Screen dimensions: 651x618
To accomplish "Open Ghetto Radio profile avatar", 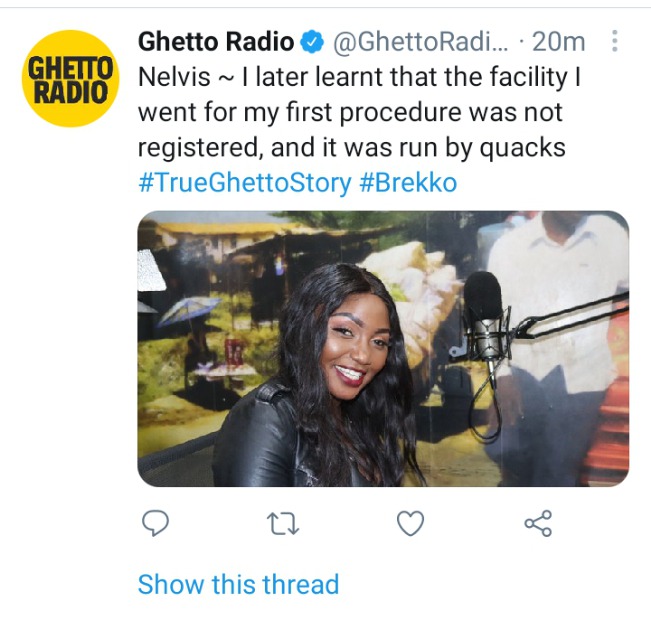I will (x=71, y=78).
